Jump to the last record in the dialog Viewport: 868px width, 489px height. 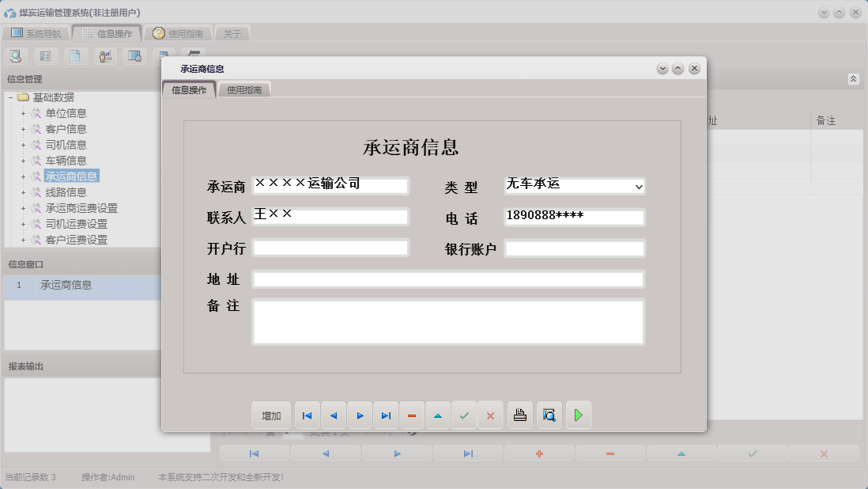tap(386, 415)
